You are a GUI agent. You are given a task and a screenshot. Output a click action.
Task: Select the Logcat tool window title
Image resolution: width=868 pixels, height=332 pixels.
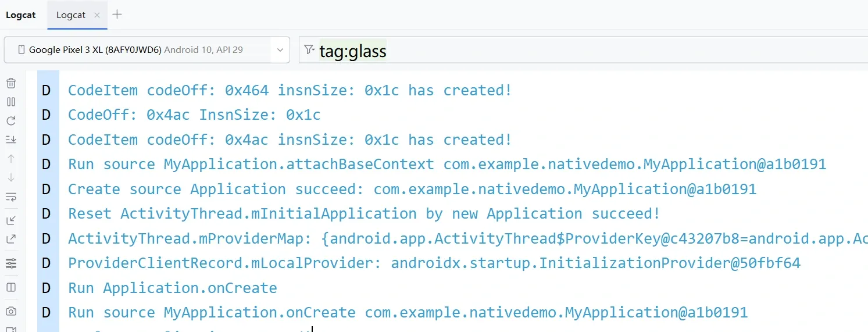tap(20, 15)
